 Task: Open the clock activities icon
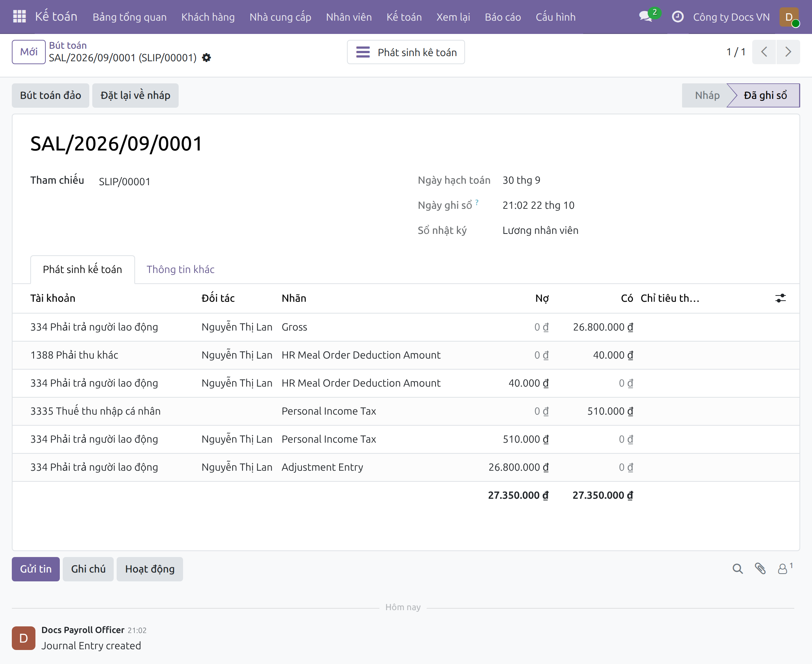pyautogui.click(x=677, y=17)
